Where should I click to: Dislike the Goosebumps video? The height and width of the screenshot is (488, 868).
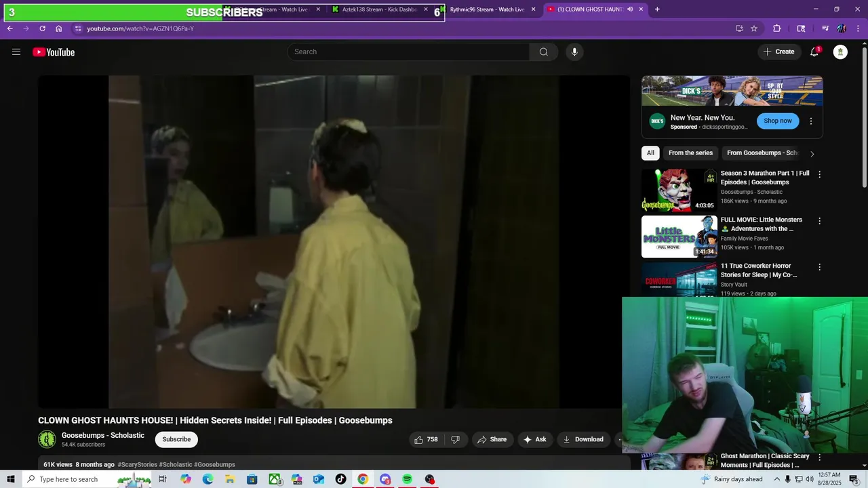[x=455, y=439]
